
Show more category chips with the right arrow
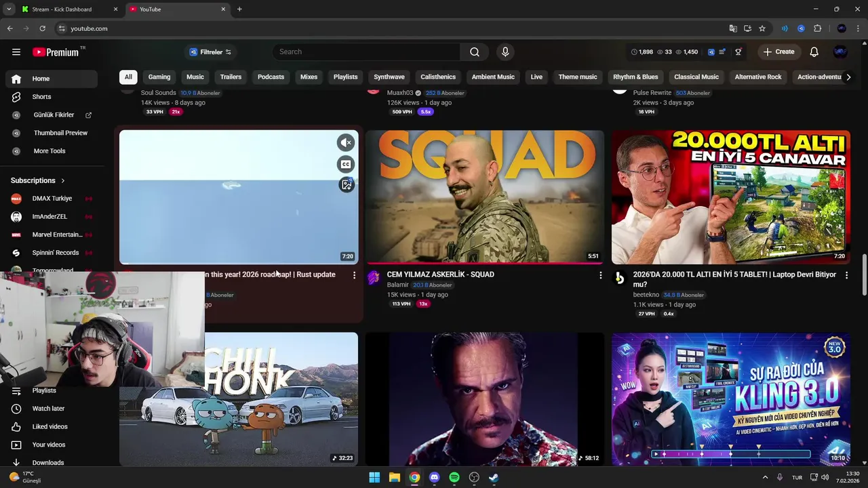click(x=848, y=77)
